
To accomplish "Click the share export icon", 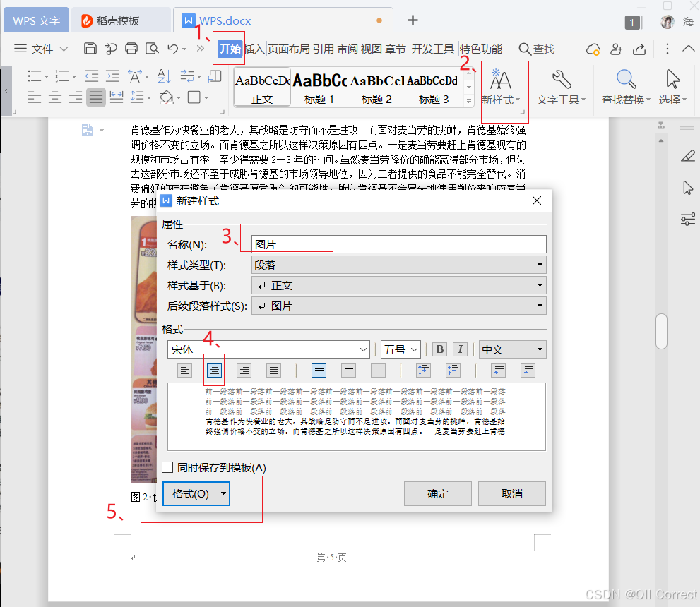I will point(639,49).
